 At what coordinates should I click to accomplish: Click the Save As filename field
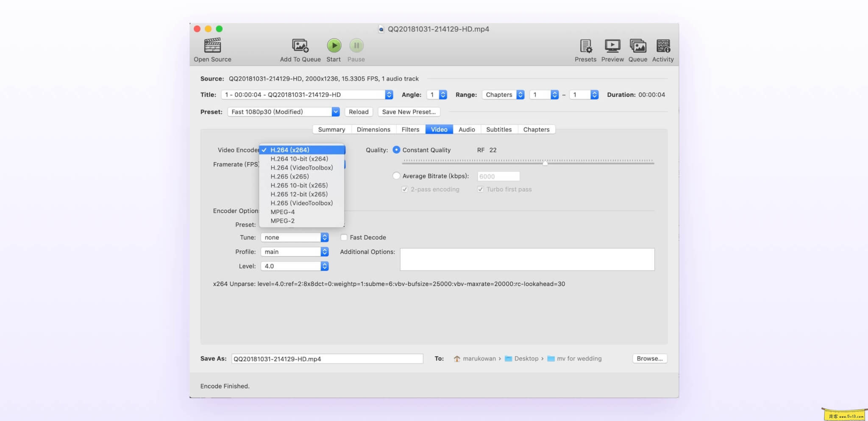[x=327, y=359]
